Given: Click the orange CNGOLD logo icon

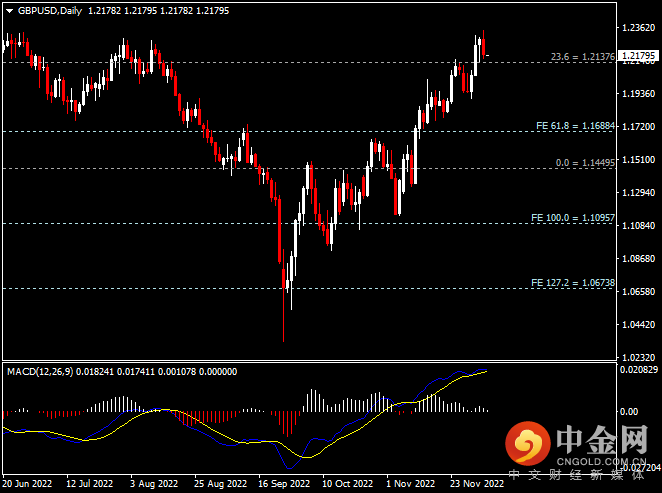Looking at the screenshot, I should click(528, 441).
